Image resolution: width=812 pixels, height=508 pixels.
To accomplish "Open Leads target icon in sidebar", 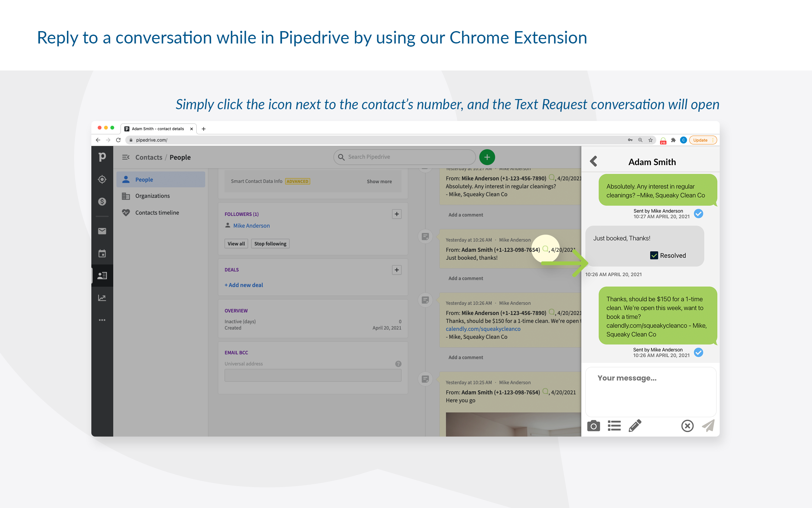I will (x=102, y=179).
